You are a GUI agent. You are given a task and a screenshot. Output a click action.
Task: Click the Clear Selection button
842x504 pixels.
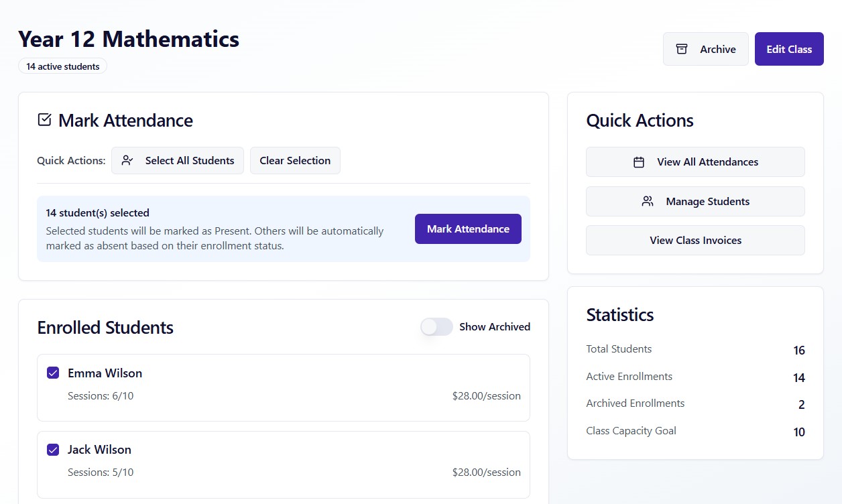295,160
